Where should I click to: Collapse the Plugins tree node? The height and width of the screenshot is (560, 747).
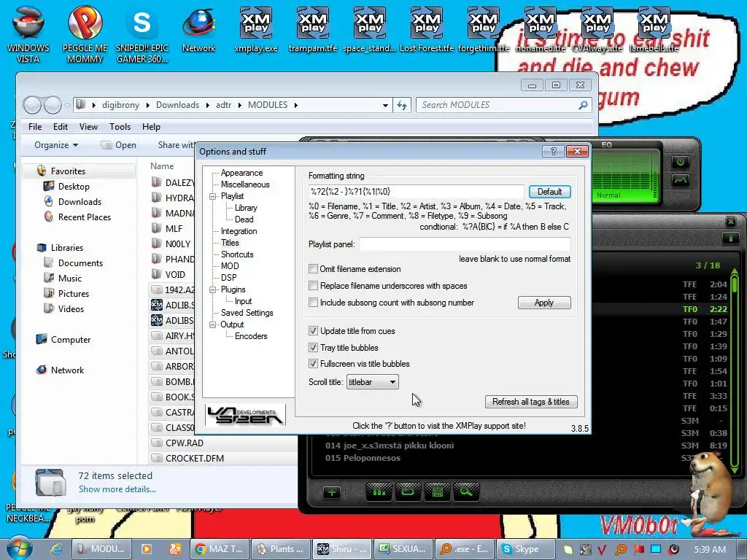point(212,289)
